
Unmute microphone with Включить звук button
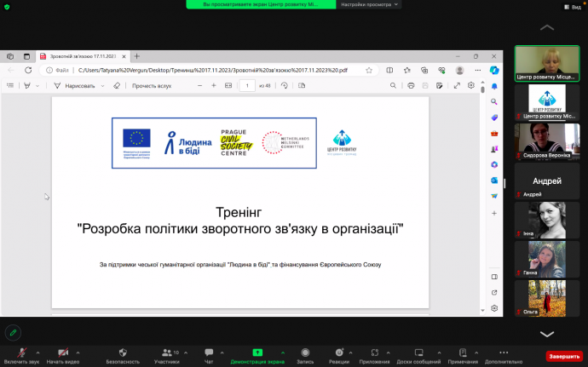click(x=21, y=353)
